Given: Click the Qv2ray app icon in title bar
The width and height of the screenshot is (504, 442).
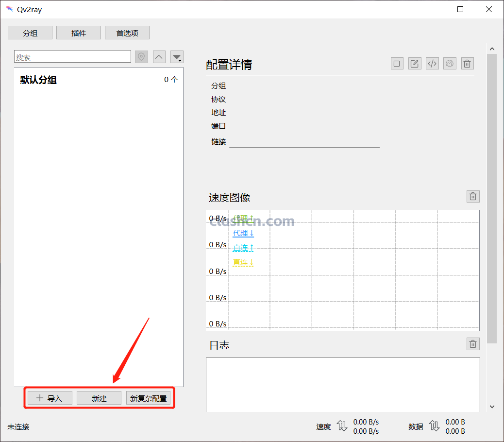Looking at the screenshot, I should coord(10,9).
